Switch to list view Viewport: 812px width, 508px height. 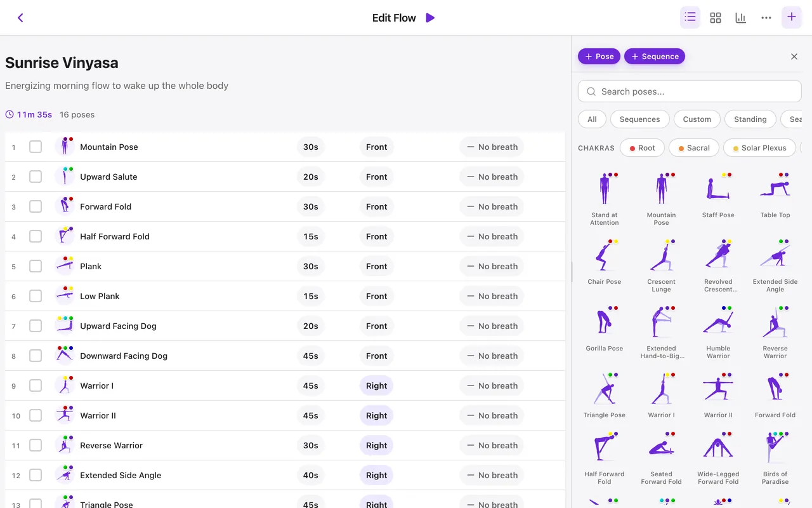point(690,18)
